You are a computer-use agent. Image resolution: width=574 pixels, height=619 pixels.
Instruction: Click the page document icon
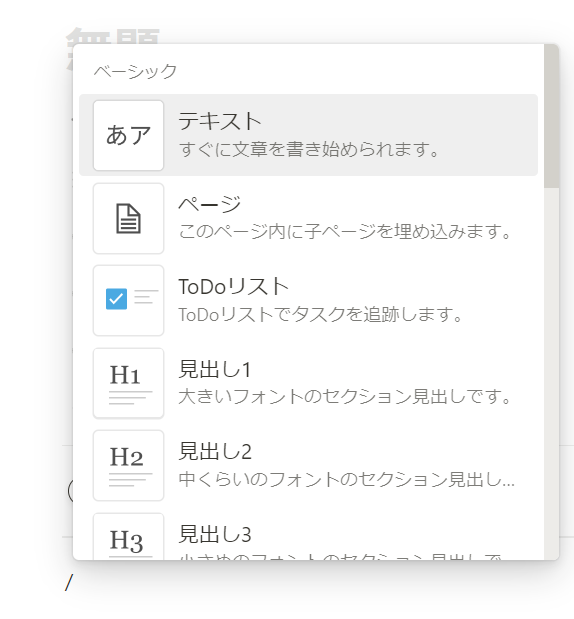coord(128,218)
